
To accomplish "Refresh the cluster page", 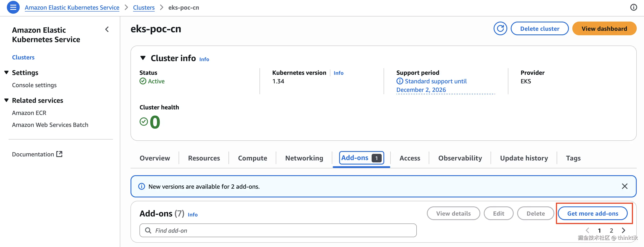I will point(500,28).
